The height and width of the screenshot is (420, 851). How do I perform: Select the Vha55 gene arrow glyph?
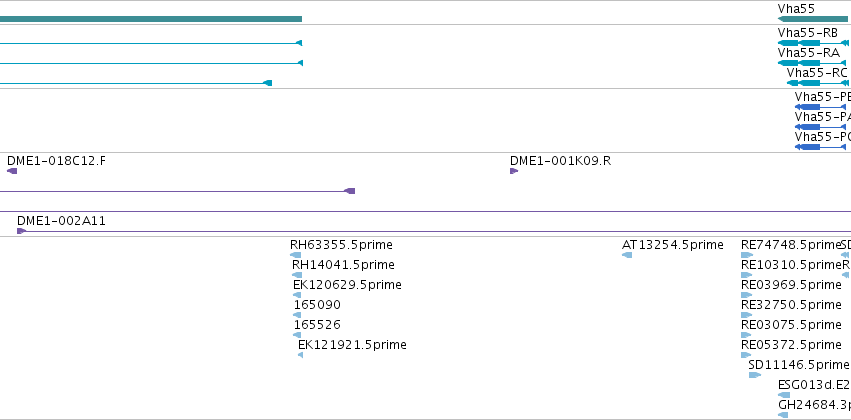click(812, 19)
